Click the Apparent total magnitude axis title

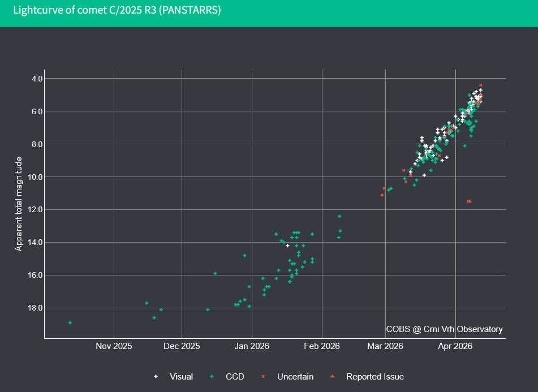point(19,204)
